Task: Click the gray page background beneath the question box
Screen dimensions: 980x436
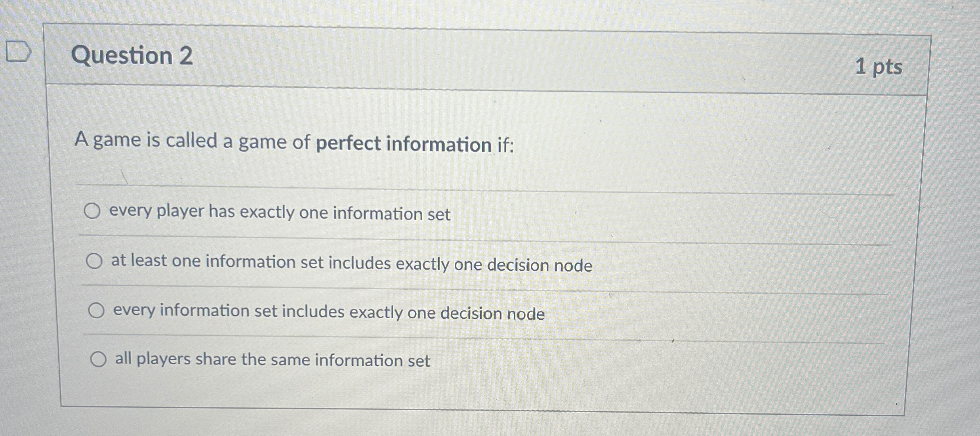Action: 475,426
